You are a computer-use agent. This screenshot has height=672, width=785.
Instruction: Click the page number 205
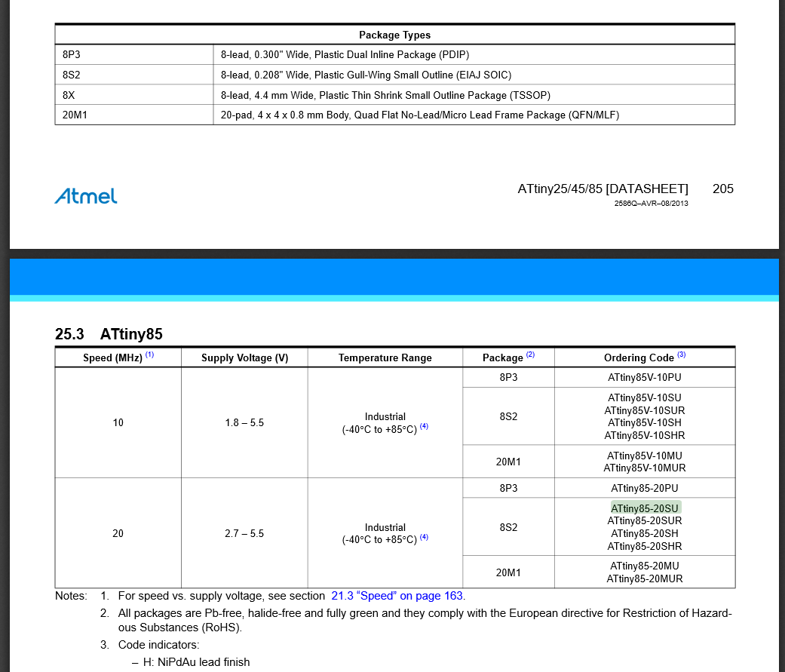[723, 189]
